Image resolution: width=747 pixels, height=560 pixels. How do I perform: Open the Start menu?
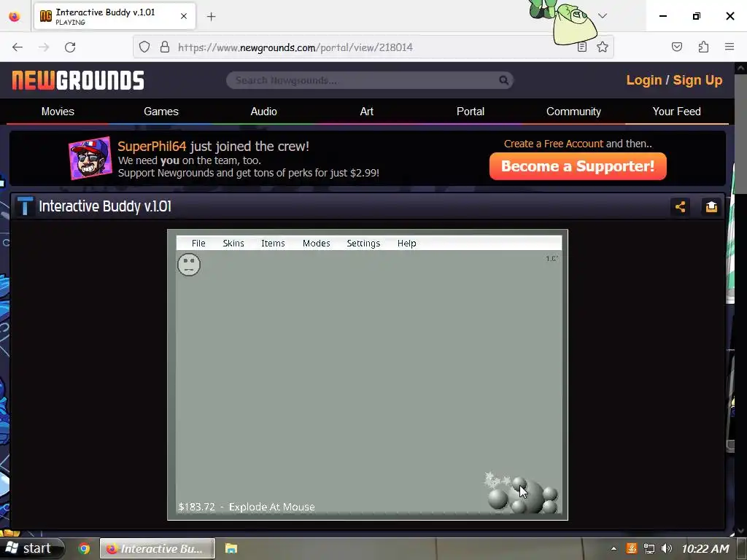[x=31, y=548]
